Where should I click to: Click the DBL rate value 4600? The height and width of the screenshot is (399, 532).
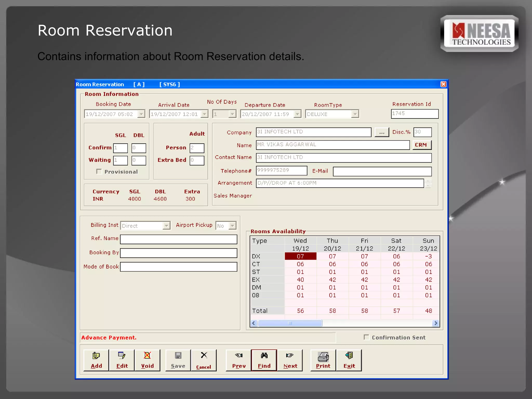click(x=160, y=199)
